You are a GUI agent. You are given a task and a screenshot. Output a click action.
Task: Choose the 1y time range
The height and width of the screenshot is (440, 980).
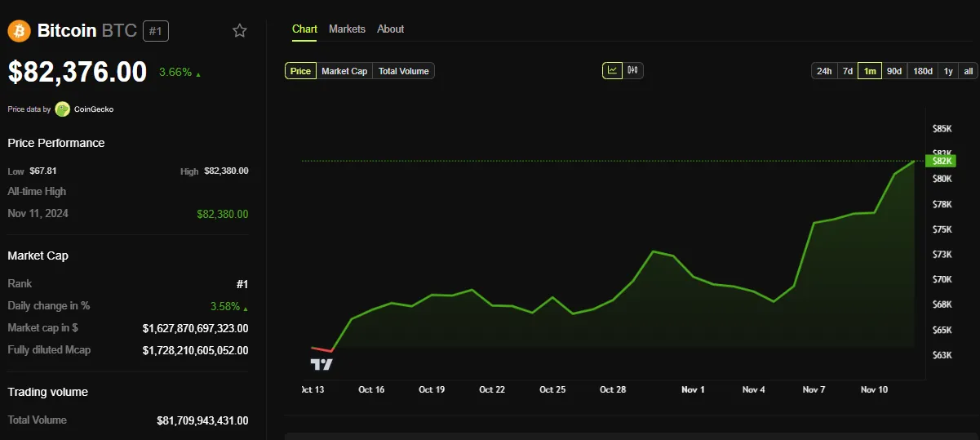(948, 71)
